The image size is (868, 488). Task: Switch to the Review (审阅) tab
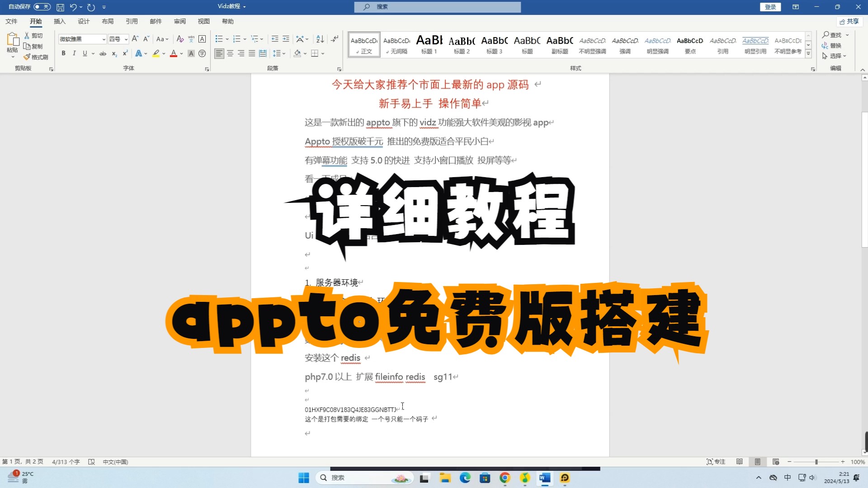pos(179,21)
